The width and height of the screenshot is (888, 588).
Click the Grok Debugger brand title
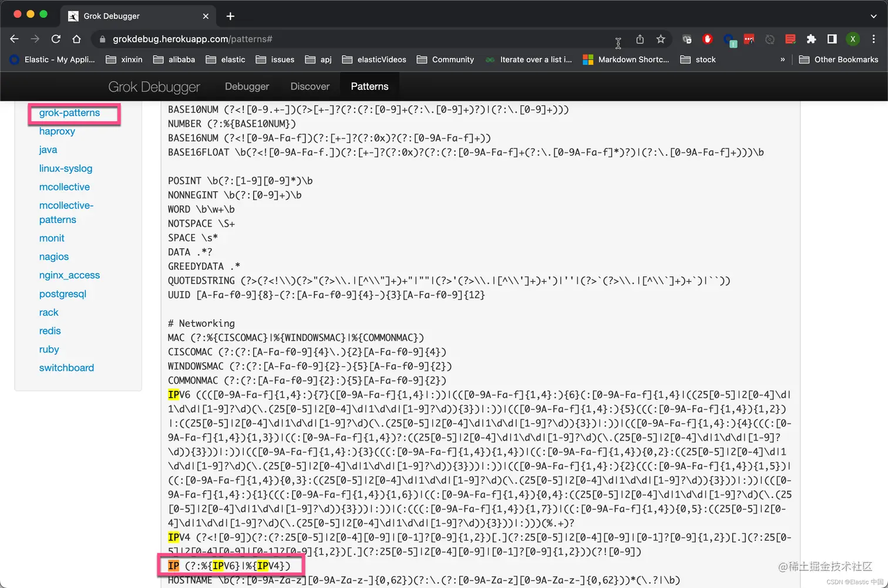[x=154, y=87]
